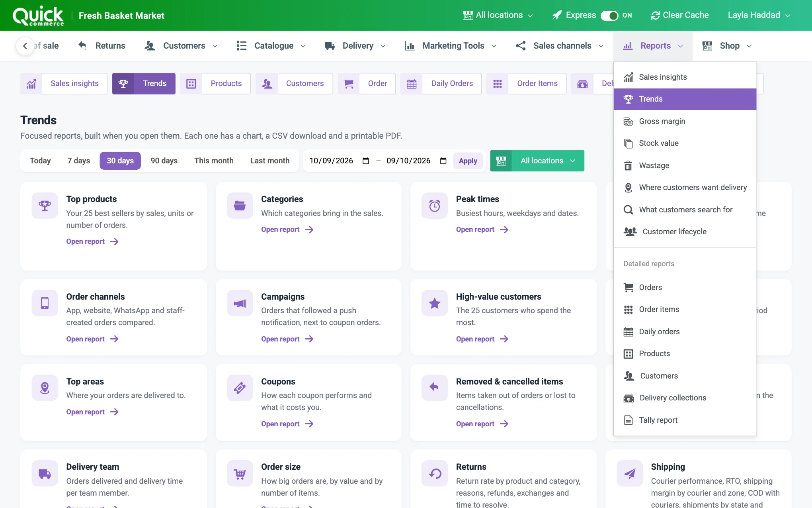The height and width of the screenshot is (508, 812).
Task: Switch to Sales insights tab
Action: 64,84
